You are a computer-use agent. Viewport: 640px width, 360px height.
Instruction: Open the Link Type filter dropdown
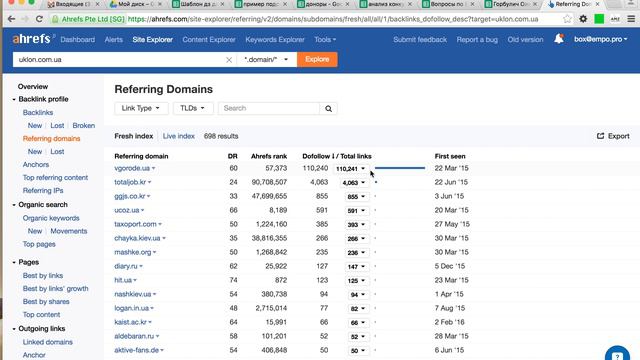coord(140,108)
